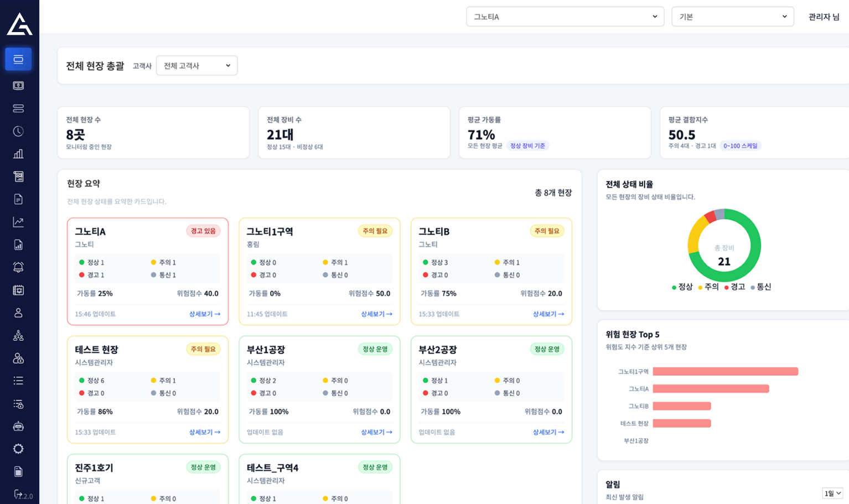Expand the 전체 고객사 customer dropdown

coord(196,66)
